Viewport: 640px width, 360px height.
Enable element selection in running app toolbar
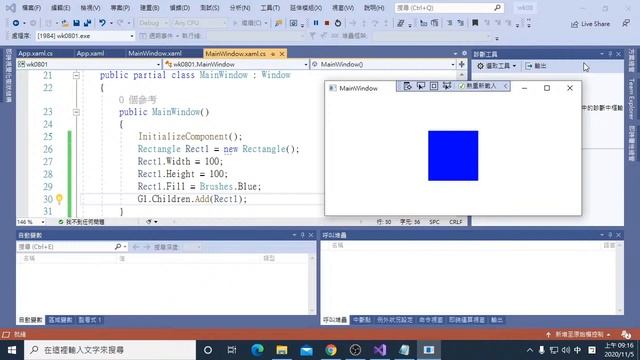tap(420, 86)
